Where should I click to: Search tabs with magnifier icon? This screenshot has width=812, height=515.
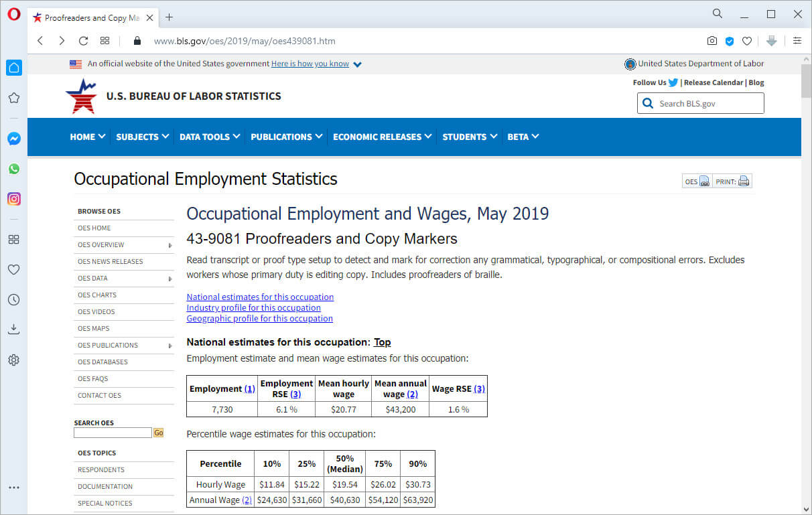point(718,13)
